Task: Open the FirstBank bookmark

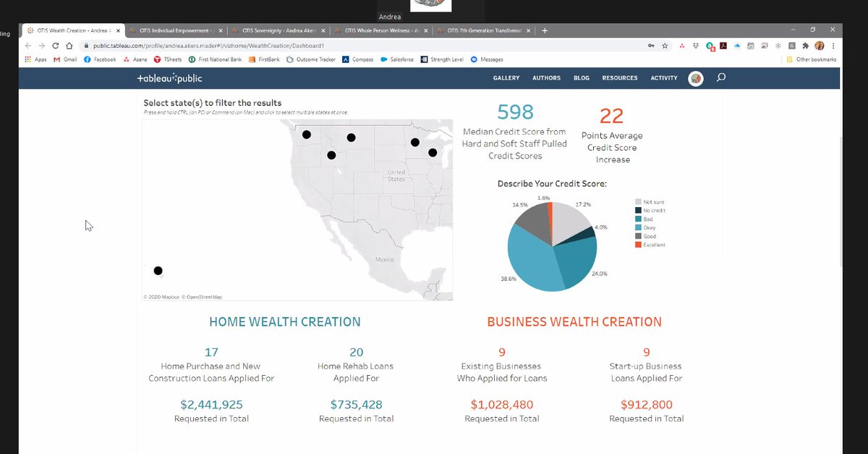Action: click(x=264, y=59)
